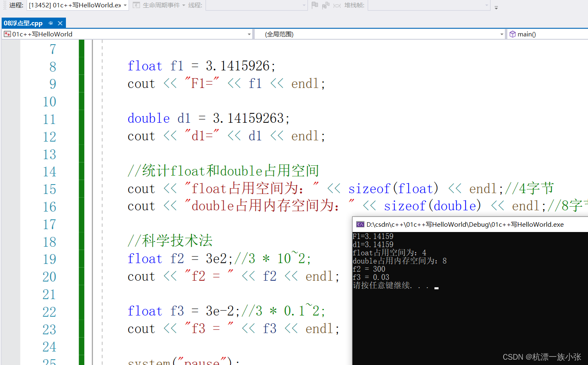The width and height of the screenshot is (588, 365).
Task: Click 'sizeof(double)' in line 16
Action: point(432,206)
